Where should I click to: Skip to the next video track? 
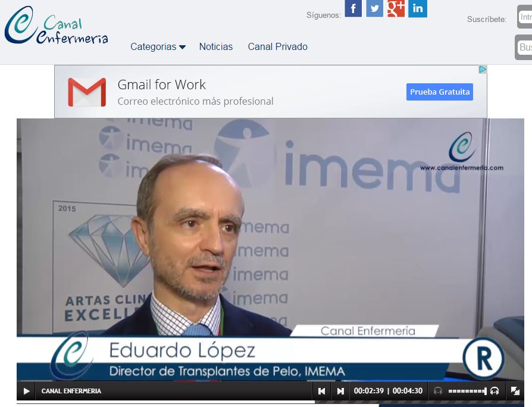point(340,391)
